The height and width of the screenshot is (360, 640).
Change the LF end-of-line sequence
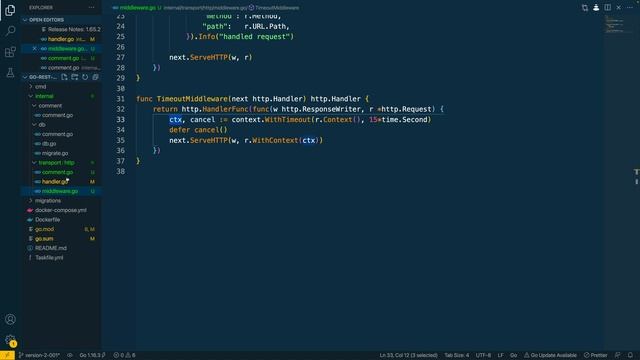pyautogui.click(x=500, y=356)
